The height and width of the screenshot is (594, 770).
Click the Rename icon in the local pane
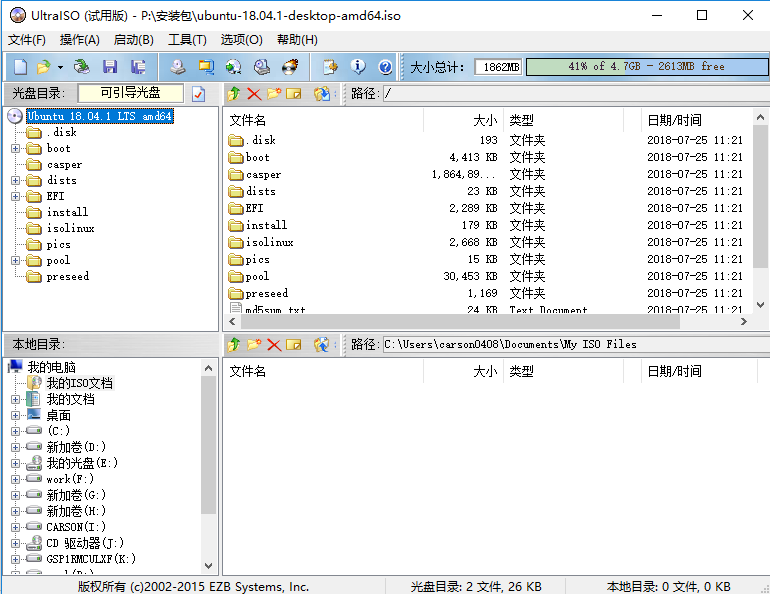[294, 345]
